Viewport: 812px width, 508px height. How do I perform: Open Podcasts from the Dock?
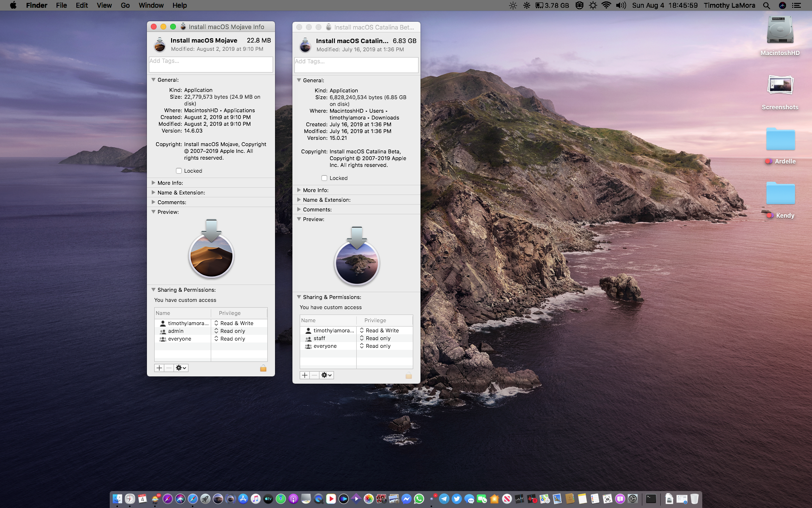293,499
